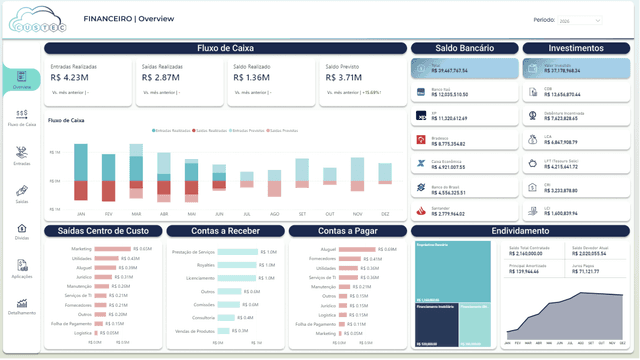
Task: Click the Fornecedores label in Contas a Pagar
Action: click(x=322, y=259)
